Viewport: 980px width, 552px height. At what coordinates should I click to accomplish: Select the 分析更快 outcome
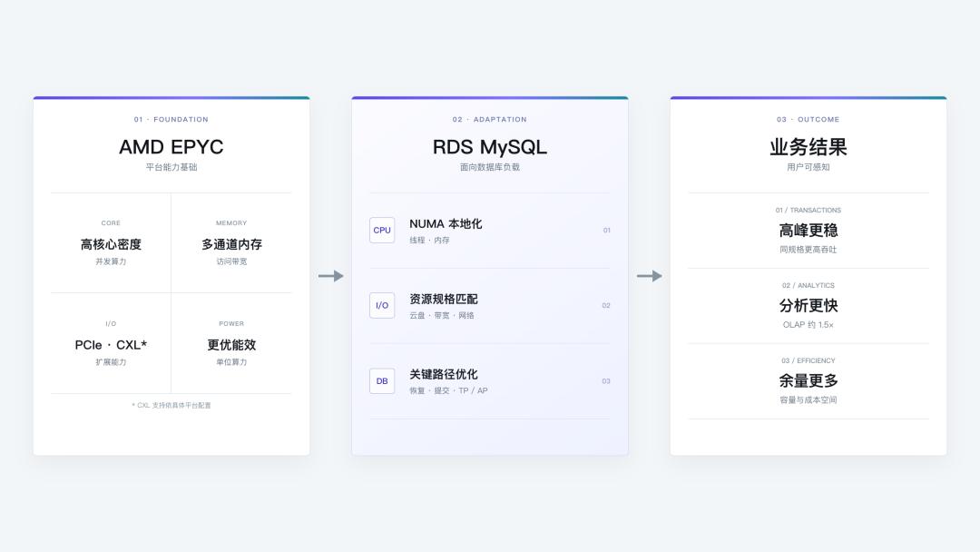pyautogui.click(x=808, y=306)
